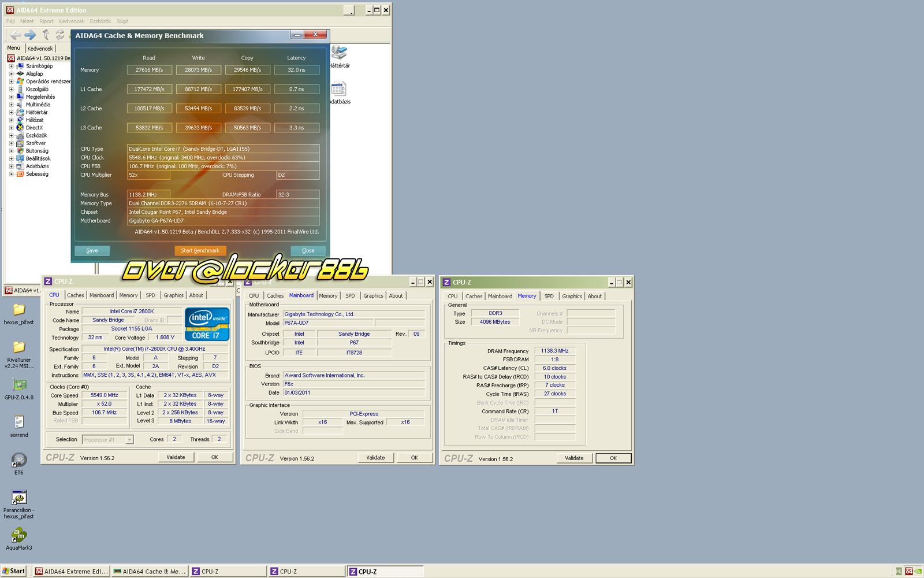Open the Fájl menu
Viewport: 924px width, 578px height.
(10, 21)
